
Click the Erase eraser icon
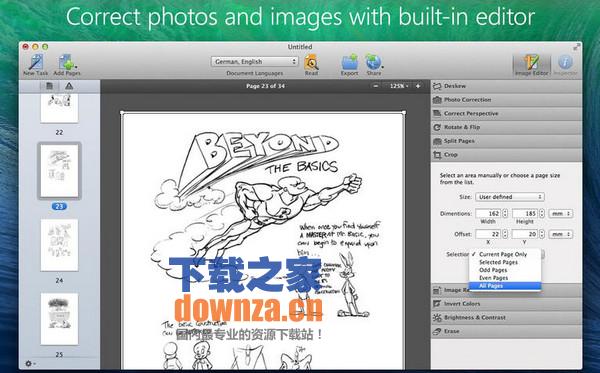point(437,331)
